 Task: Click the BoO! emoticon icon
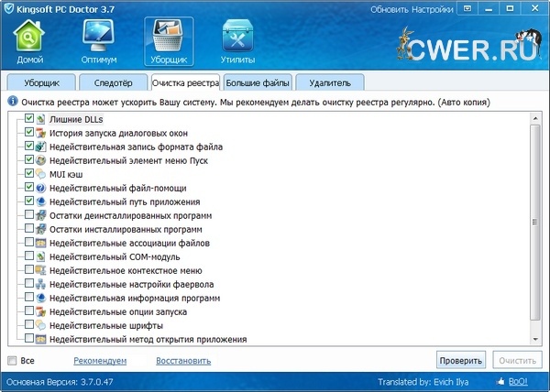(503, 381)
